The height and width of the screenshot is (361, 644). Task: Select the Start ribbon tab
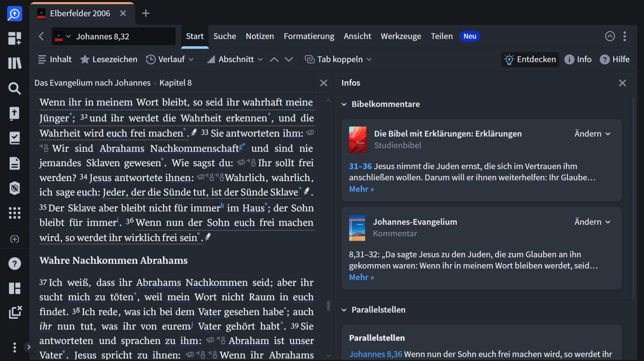pyautogui.click(x=195, y=36)
